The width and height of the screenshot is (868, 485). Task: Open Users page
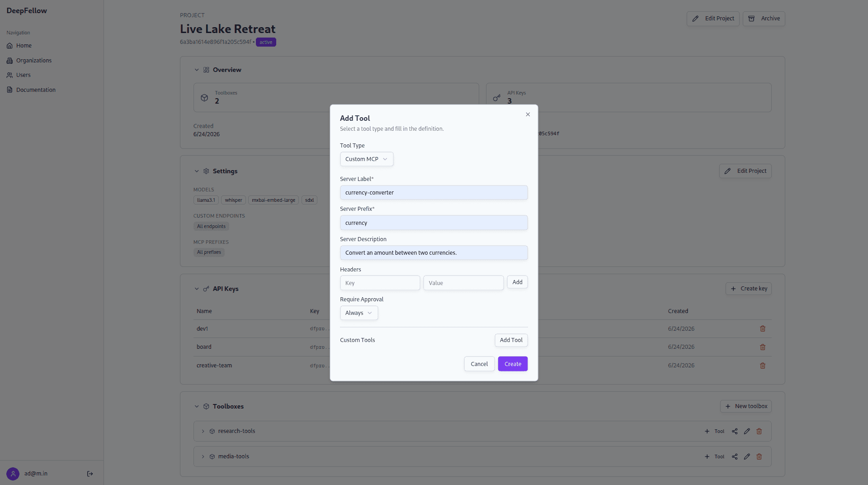(24, 75)
